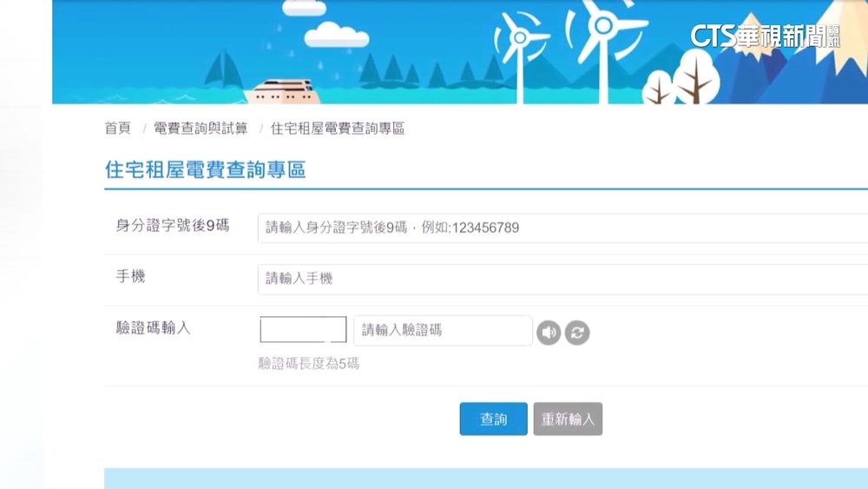Select the 住宅租屋電費查詢專區 page heading
This screenshot has width=868, height=489.
click(206, 169)
